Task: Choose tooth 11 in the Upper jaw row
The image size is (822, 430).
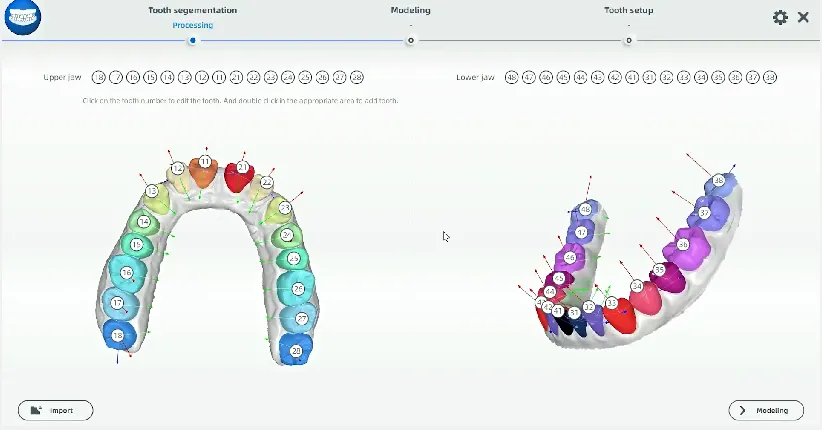Action: click(219, 77)
